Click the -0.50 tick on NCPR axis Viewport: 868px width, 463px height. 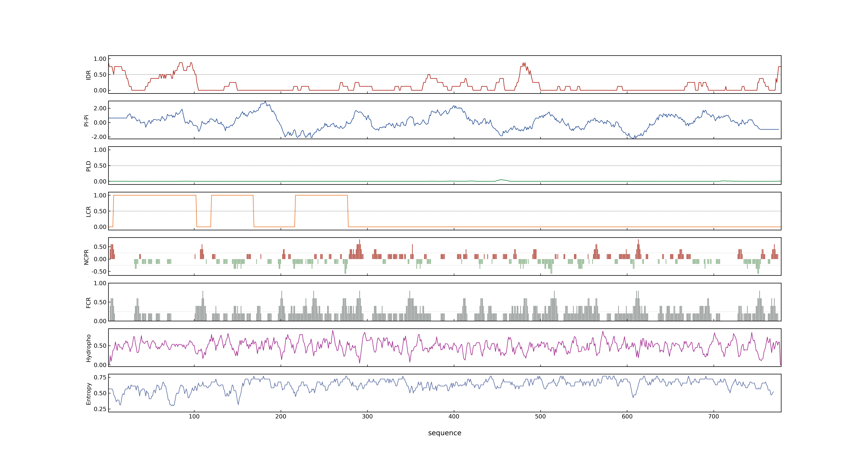pos(99,271)
